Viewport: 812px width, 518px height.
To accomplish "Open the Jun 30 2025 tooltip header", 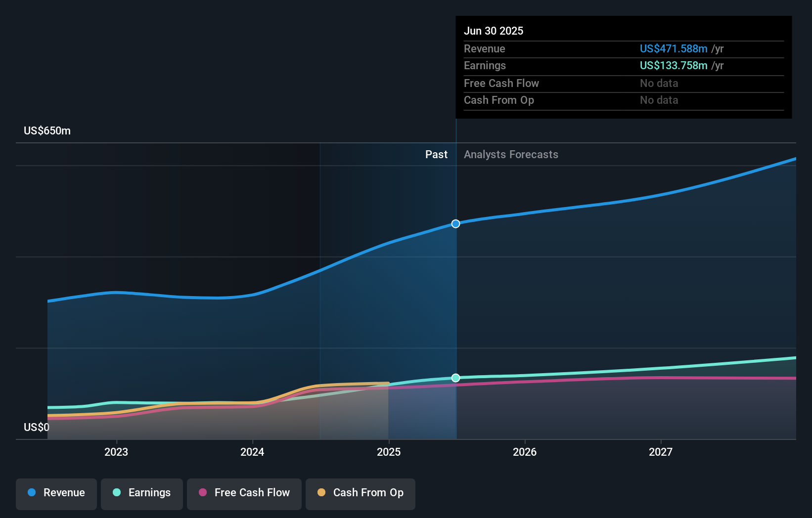I will (494, 31).
